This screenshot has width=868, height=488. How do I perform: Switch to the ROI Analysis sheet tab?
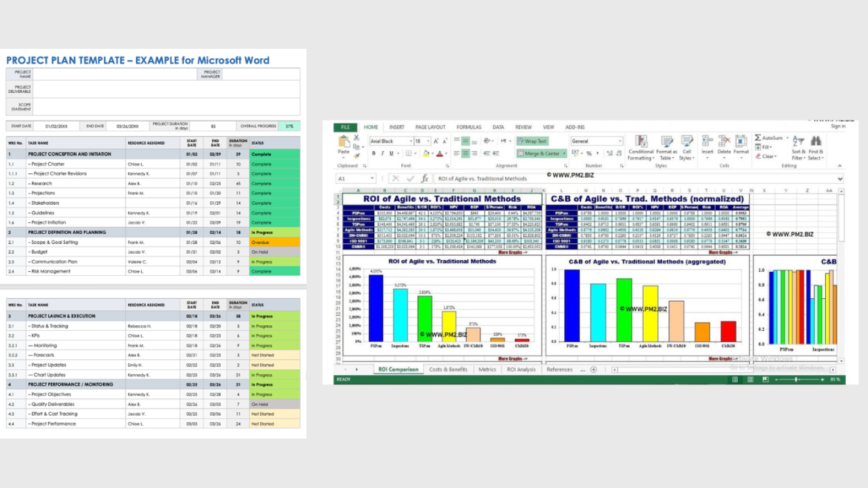click(x=521, y=369)
